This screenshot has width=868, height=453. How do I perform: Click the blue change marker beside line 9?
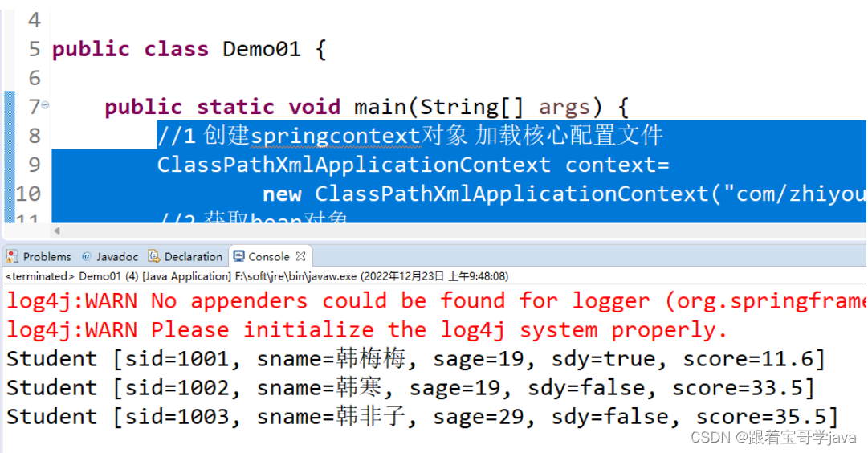(10, 165)
